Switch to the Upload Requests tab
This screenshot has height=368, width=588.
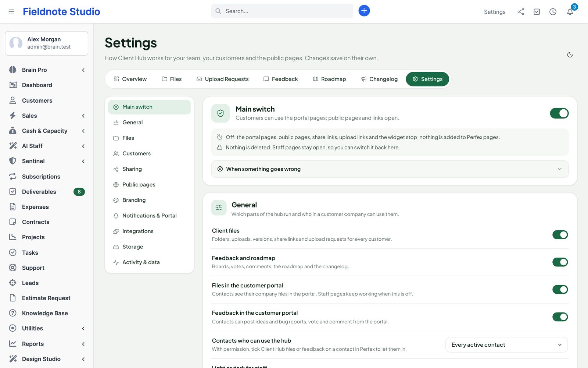point(222,79)
